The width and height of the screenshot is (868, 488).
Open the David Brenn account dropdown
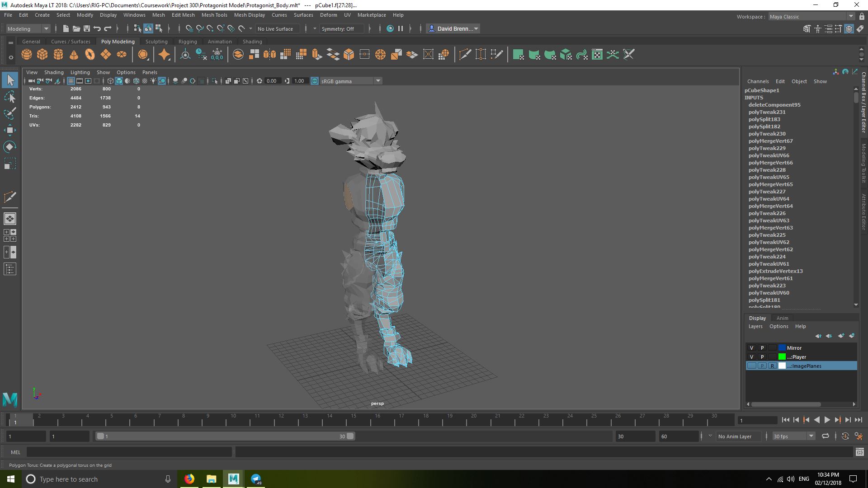pos(453,28)
